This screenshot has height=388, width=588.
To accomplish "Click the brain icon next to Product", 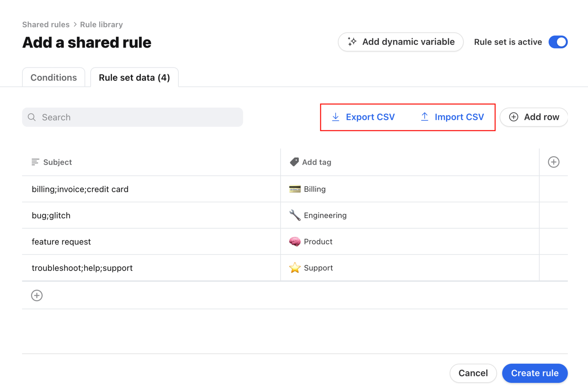I will tap(294, 241).
